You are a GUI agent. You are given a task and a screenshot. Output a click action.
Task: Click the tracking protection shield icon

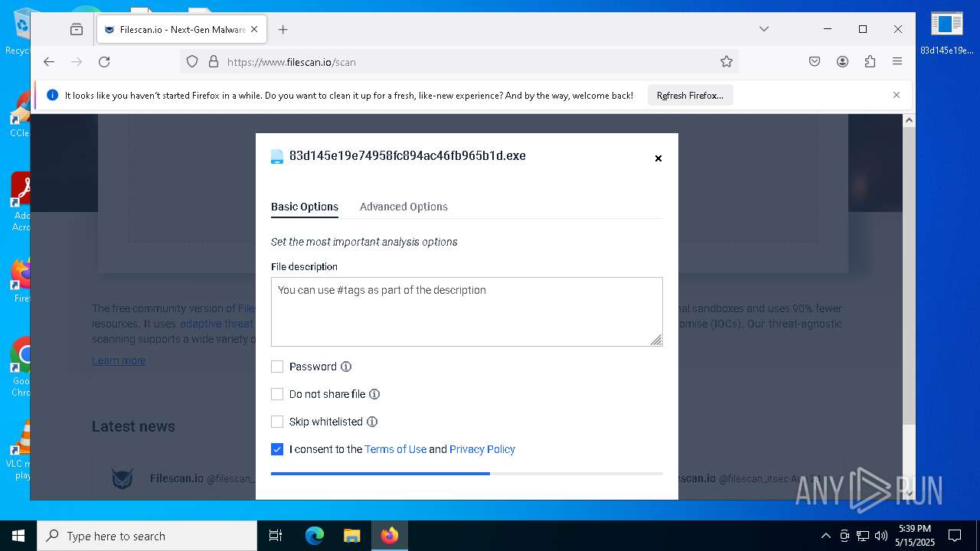[x=192, y=62]
